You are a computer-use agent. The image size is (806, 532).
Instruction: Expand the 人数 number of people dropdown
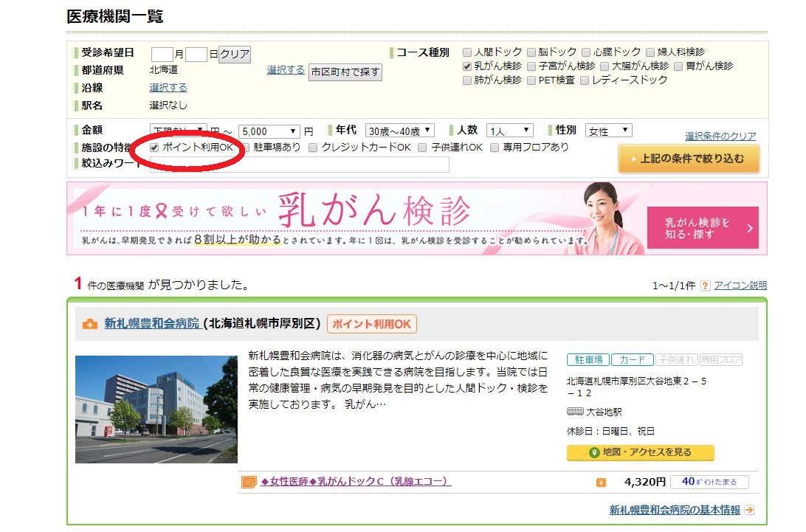509,131
